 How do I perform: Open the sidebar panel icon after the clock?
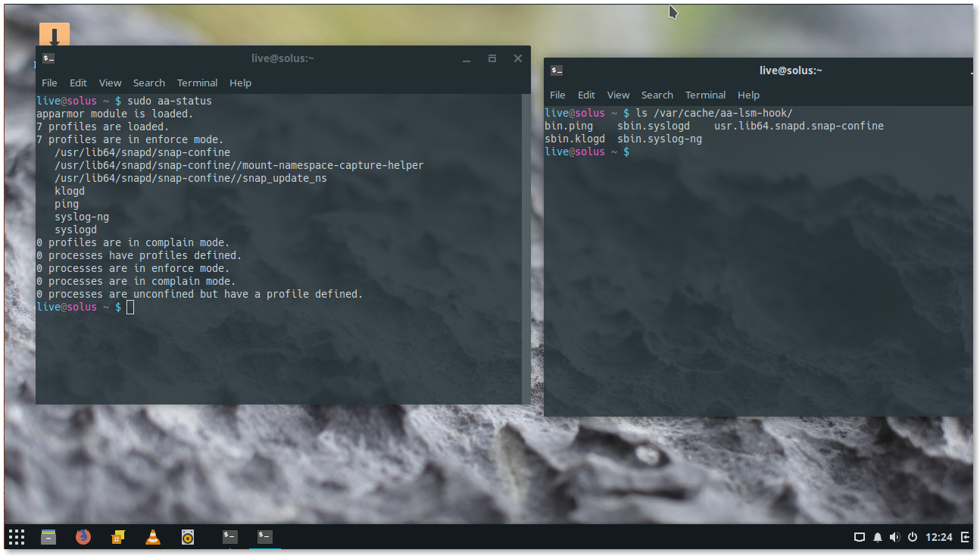click(x=966, y=537)
